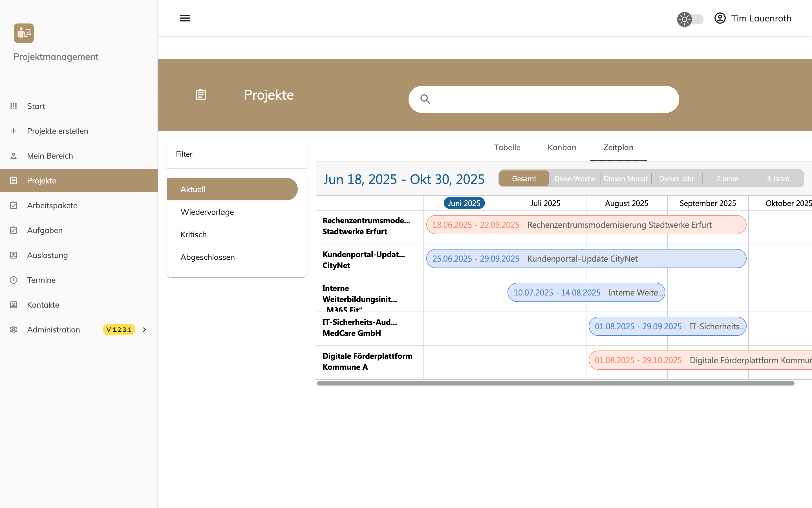Viewport: 812px width, 508px height.
Task: Focus the project search field
Action: coord(544,99)
